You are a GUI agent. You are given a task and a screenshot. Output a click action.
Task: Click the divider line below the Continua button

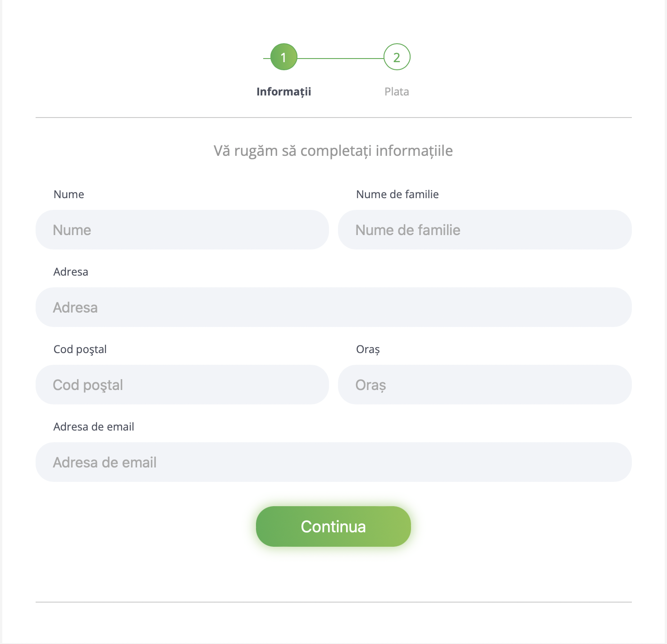pyautogui.click(x=333, y=602)
